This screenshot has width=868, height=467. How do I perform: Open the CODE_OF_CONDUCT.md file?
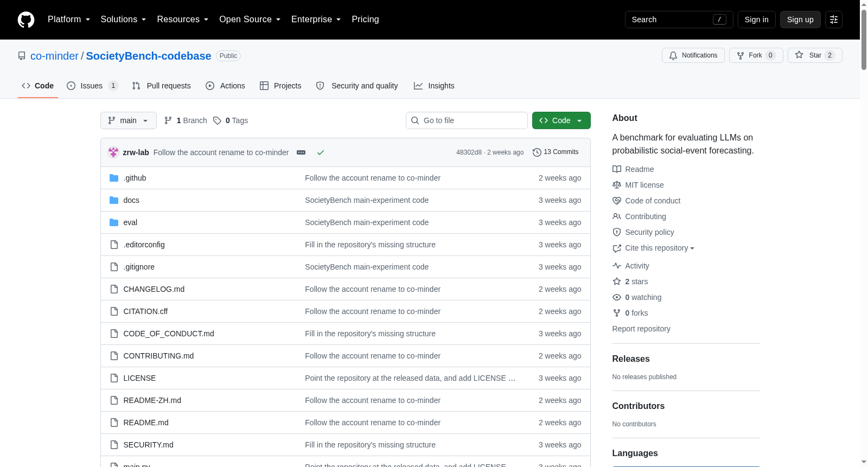click(x=169, y=334)
